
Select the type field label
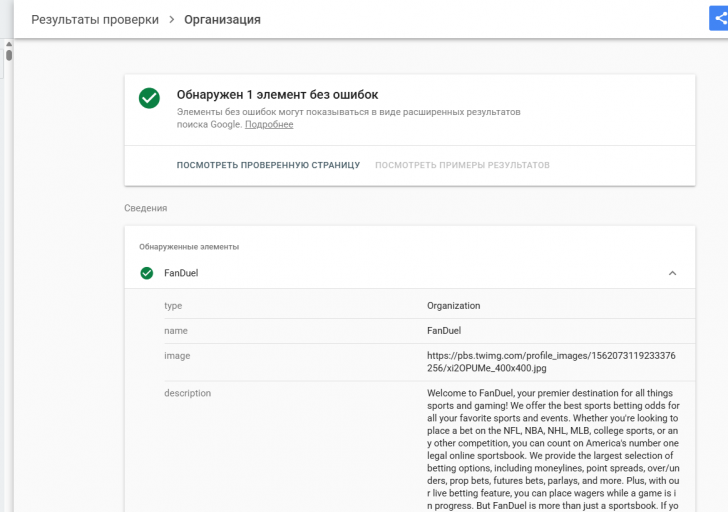(173, 306)
